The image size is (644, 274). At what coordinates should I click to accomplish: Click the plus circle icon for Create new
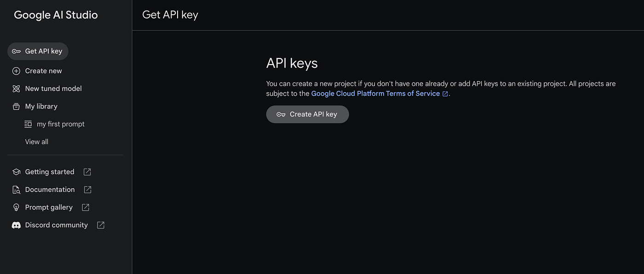click(16, 71)
